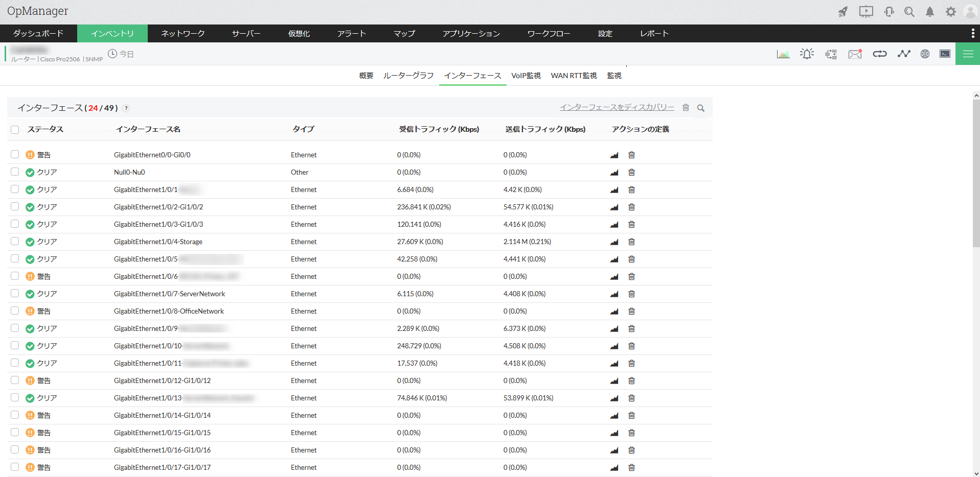This screenshot has height=477, width=980.
Task: Open graph icon for GigabitEthernet1/0/4-Storage
Action: click(x=614, y=242)
